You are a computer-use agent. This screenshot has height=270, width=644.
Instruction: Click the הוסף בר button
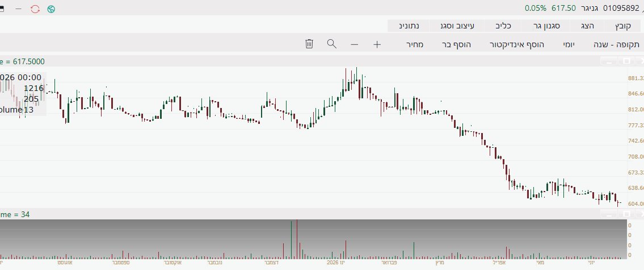click(456, 44)
